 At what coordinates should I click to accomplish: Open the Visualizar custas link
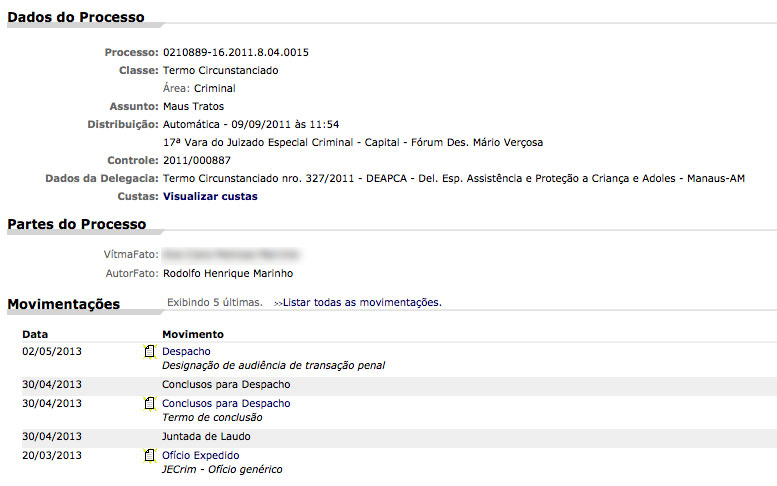(209, 196)
